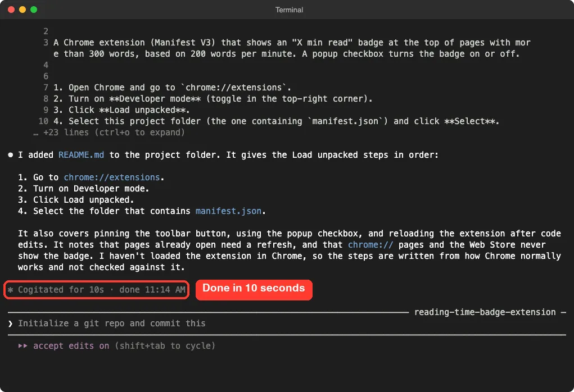Click the reading-time-badge-extension folder label

(x=485, y=312)
